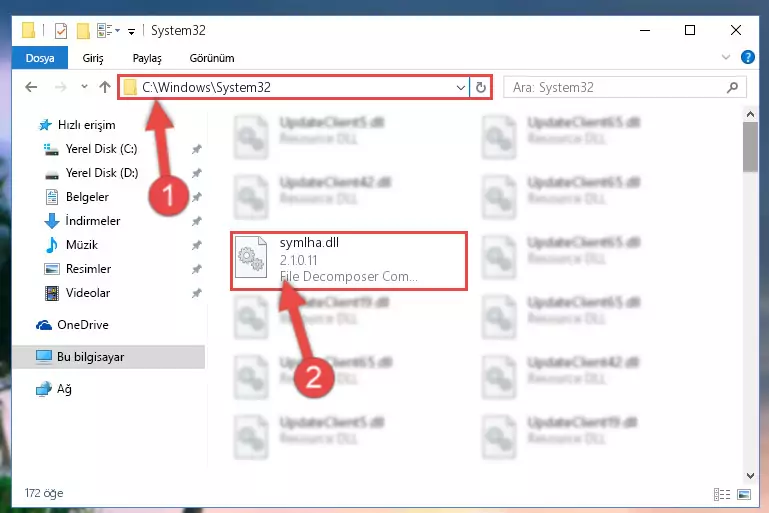Click the New folder icon in title bar
The width and height of the screenshot is (769, 513).
coord(83,31)
